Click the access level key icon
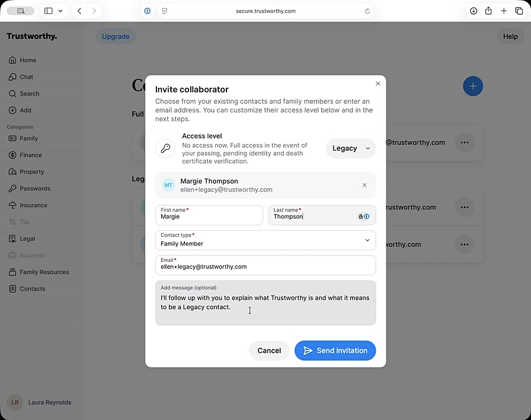The width and height of the screenshot is (531, 420). (x=165, y=148)
